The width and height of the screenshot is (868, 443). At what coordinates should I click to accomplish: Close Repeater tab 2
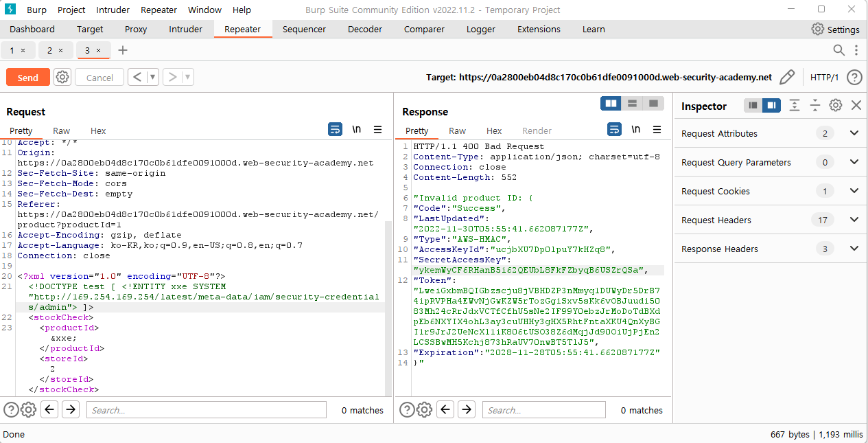tap(60, 51)
